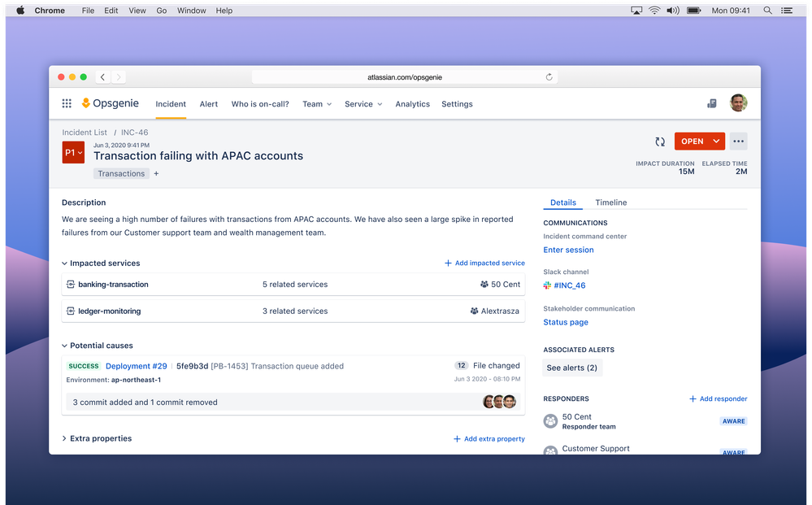Select the Details tab
This screenshot has width=812, height=505.
(563, 202)
